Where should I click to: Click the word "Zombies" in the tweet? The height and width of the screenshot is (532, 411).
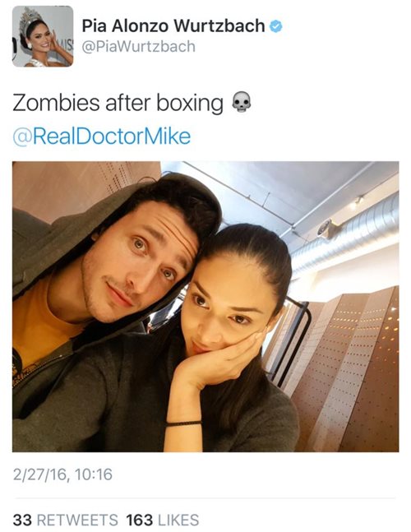[x=56, y=103]
